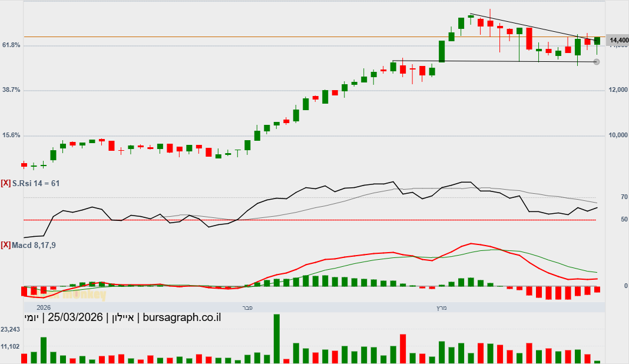Viewport: 629px width, 364px height.
Task: Click the מרץ month label on the time axis
Action: point(442,308)
